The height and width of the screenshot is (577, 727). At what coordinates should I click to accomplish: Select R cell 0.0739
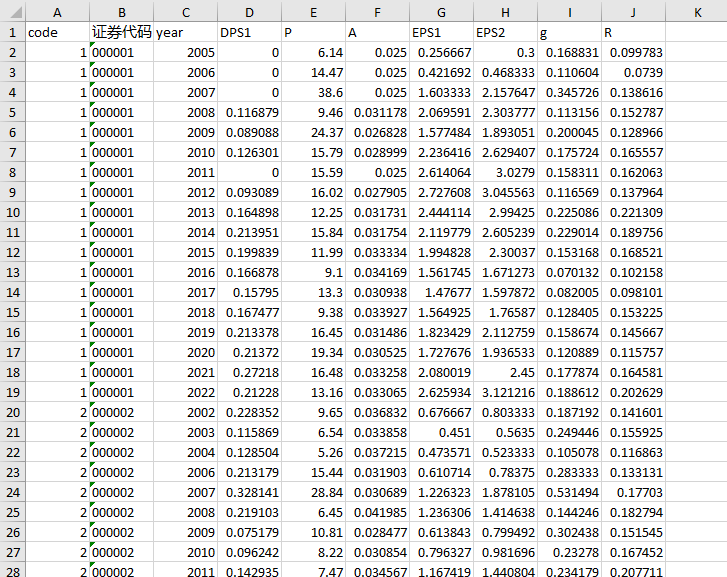[x=633, y=72]
